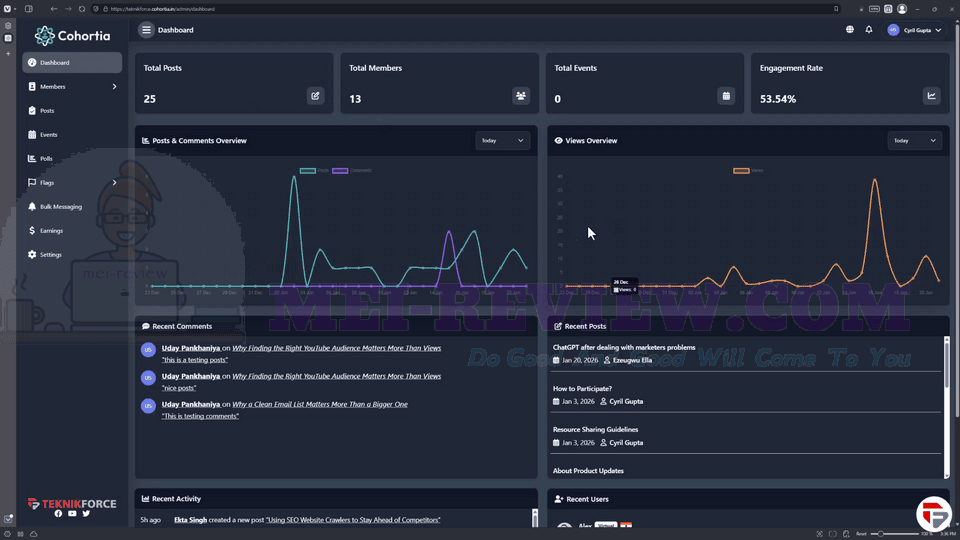
Task: Open Resource Sharing Guidelines post
Action: point(595,430)
